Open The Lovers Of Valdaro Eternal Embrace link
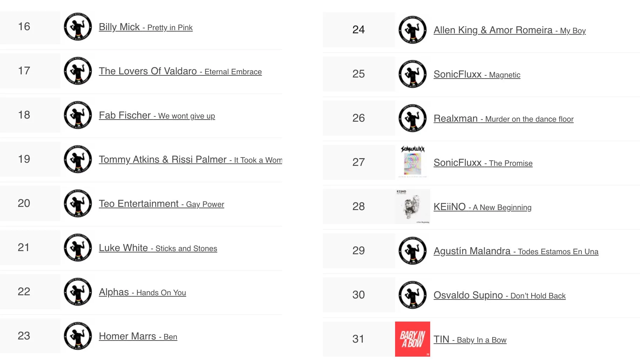 [x=180, y=72]
